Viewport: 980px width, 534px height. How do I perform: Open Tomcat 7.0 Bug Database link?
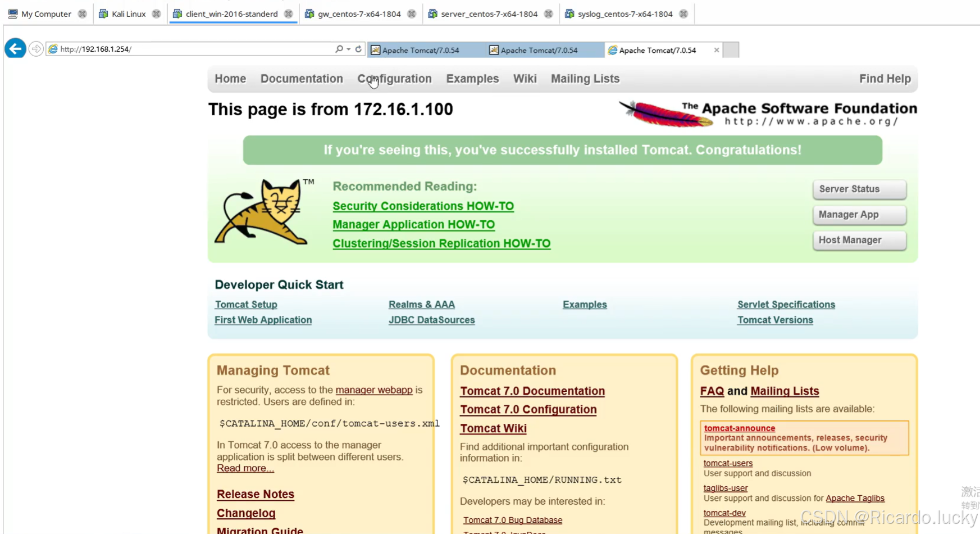(x=513, y=521)
